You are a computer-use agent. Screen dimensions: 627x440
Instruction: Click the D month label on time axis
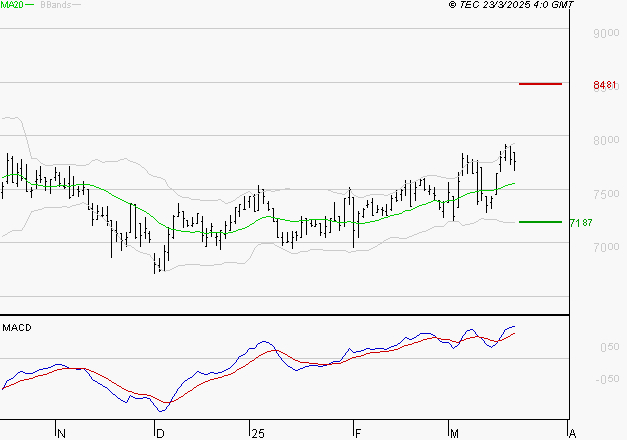click(x=160, y=434)
